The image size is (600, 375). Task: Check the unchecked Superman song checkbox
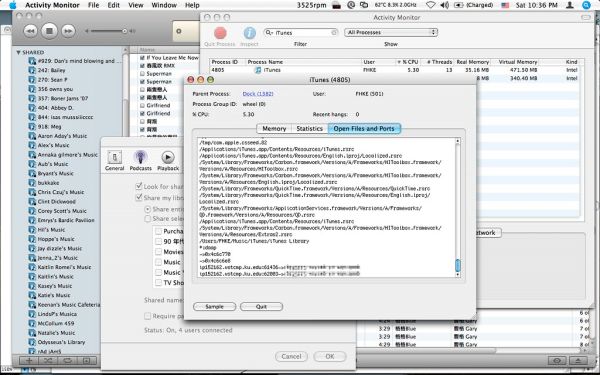(x=142, y=73)
